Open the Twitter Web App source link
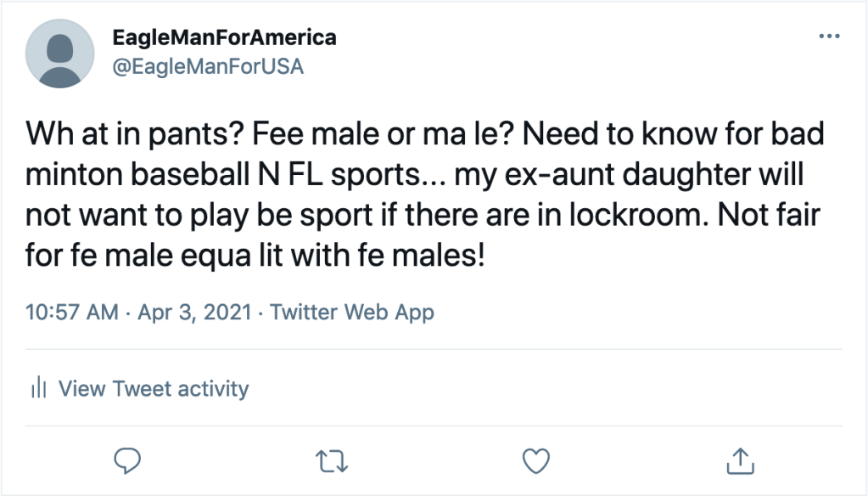The width and height of the screenshot is (868, 496). [x=351, y=312]
